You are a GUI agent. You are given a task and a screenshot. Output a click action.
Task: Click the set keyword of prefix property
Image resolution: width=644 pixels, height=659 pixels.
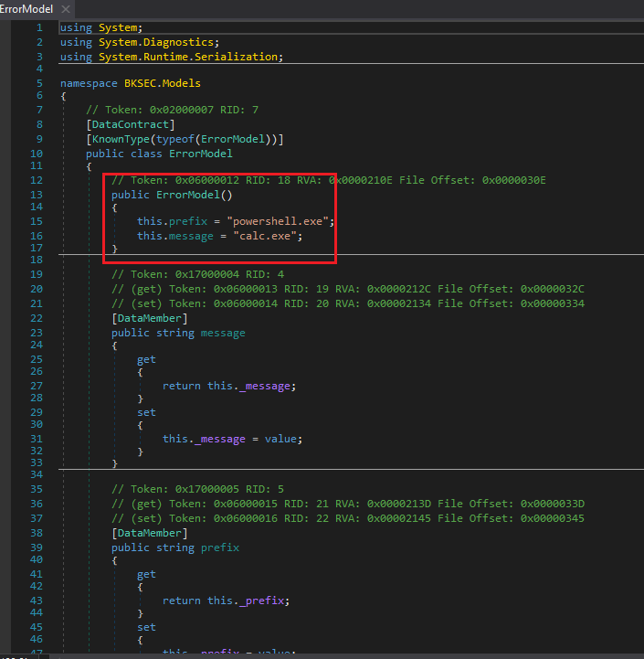click(x=146, y=627)
